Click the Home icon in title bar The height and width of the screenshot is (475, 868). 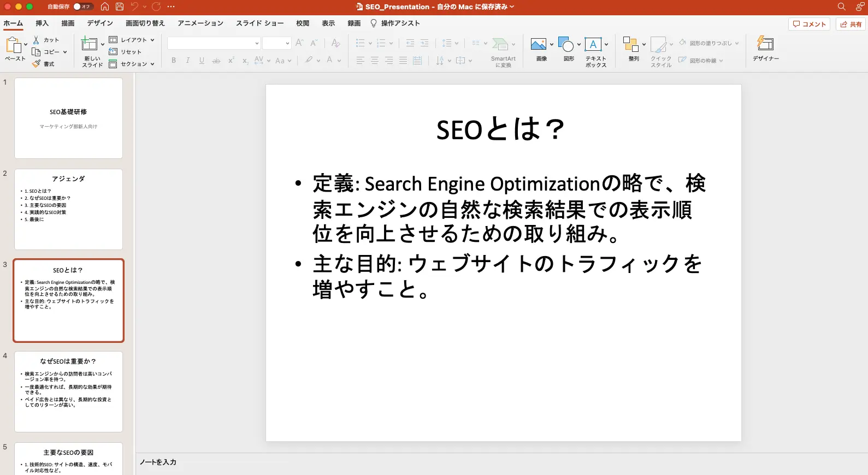[105, 7]
